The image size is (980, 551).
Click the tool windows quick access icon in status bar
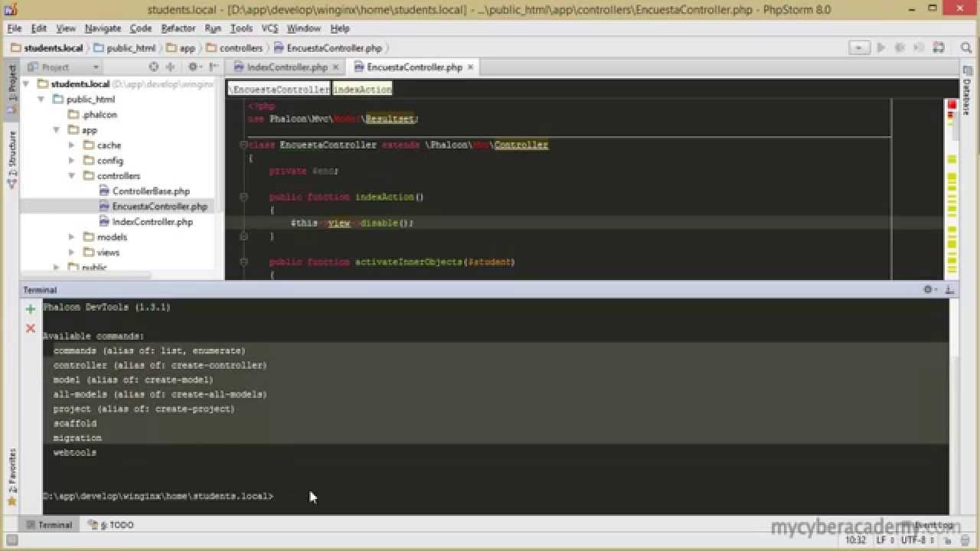click(11, 540)
